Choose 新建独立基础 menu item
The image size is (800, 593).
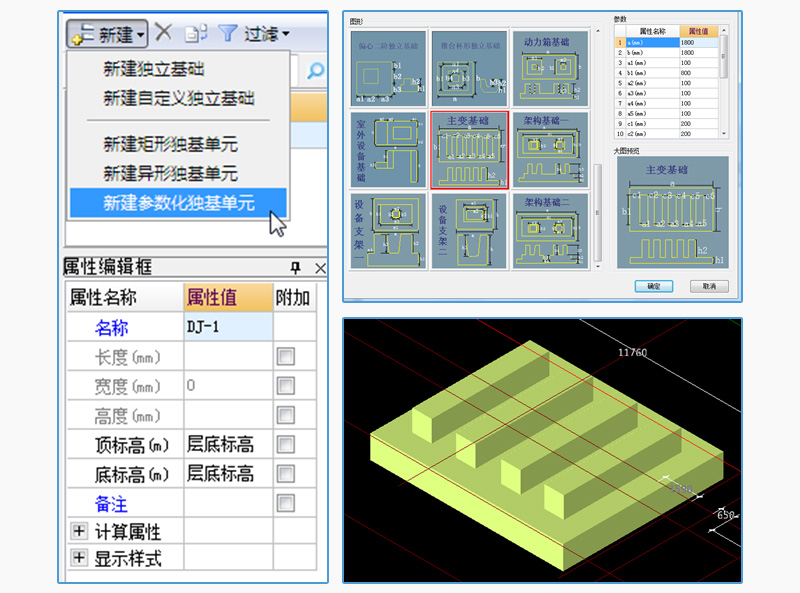point(154,68)
